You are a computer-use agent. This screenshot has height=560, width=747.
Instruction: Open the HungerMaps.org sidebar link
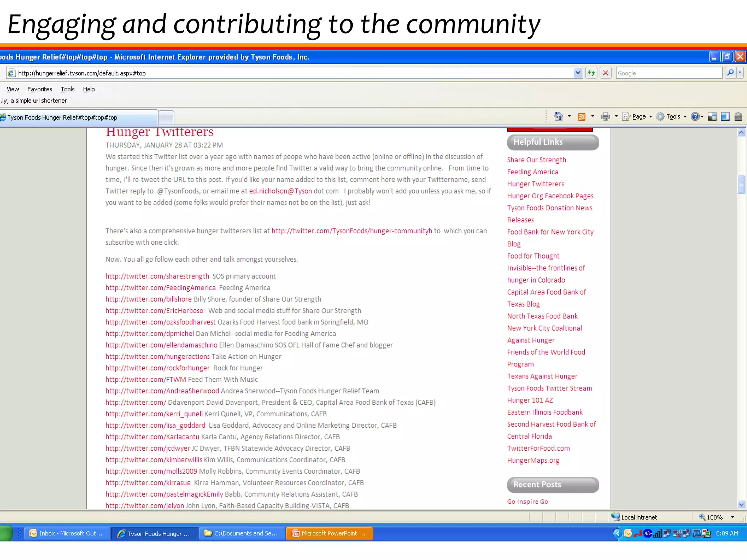coord(533,460)
